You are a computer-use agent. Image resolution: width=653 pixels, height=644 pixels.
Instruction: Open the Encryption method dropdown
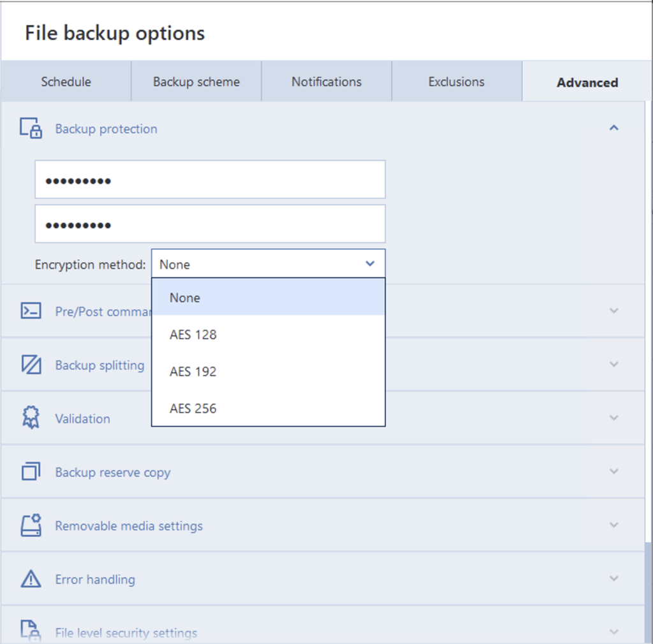coord(268,263)
